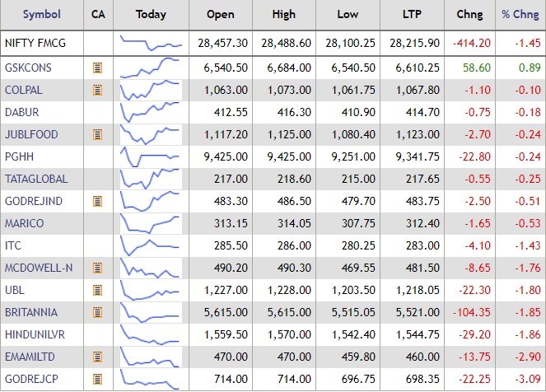The width and height of the screenshot is (546, 392).
Task: Open the ITC stock symbol link
Action: [x=12, y=245]
